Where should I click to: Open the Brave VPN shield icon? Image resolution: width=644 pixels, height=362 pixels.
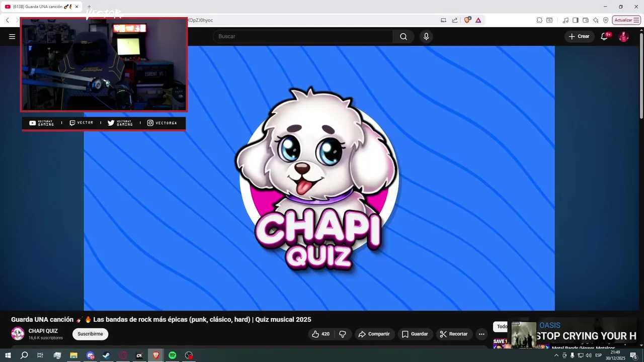pyautogui.click(x=606, y=20)
